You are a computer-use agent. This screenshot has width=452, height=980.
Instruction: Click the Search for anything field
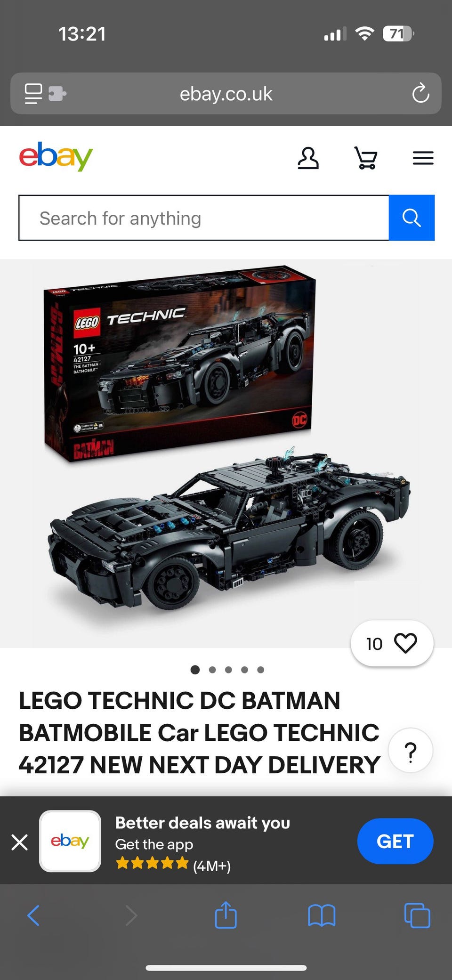204,218
